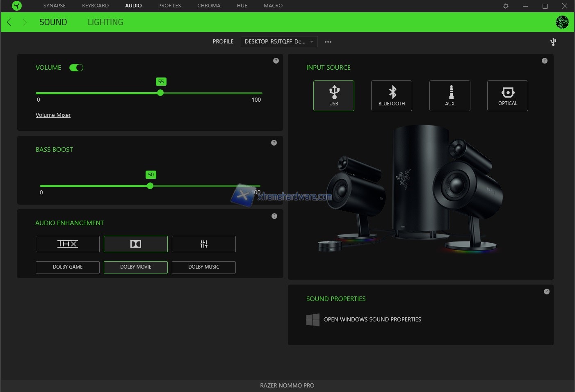Open the Volume Mixer link
This screenshot has height=392, width=575.
[x=53, y=115]
